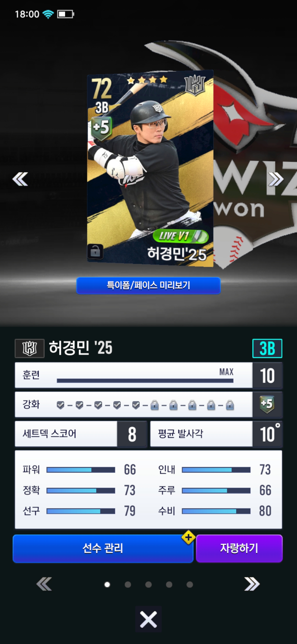Tap the lock icon on player card
The image size is (297, 644).
click(x=95, y=252)
